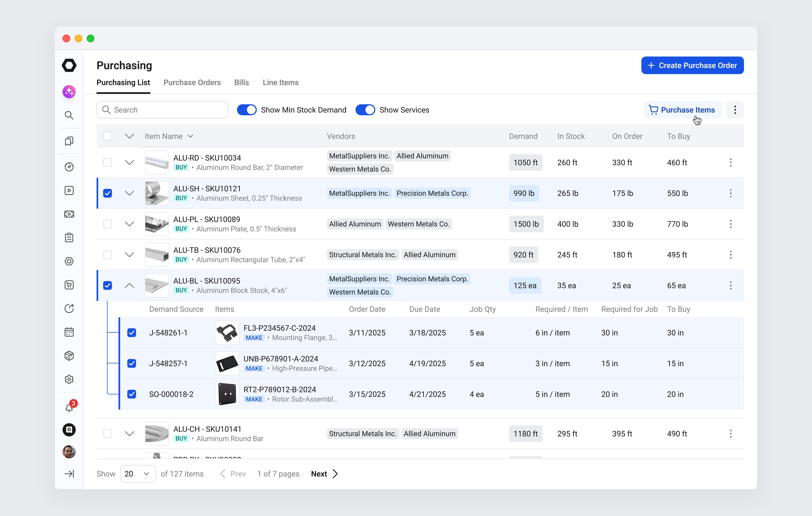Image resolution: width=812 pixels, height=516 pixels.
Task: Switch to the Purchasing List tab
Action: [123, 82]
